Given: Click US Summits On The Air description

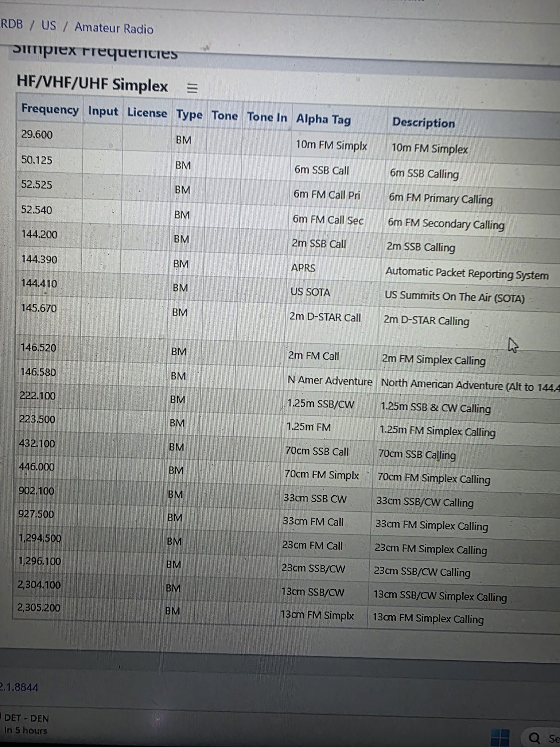Looking at the screenshot, I should [455, 297].
